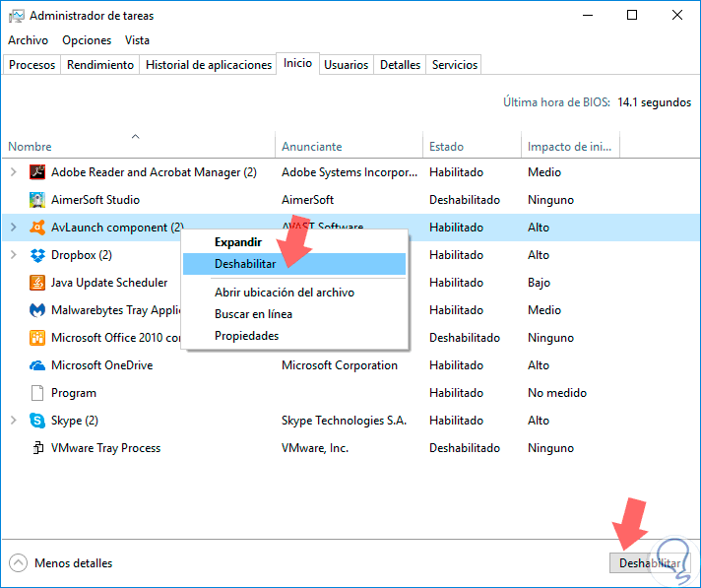Image resolution: width=701 pixels, height=588 pixels.
Task: Click the Microsoft OneDrive cloud icon
Action: [37, 365]
